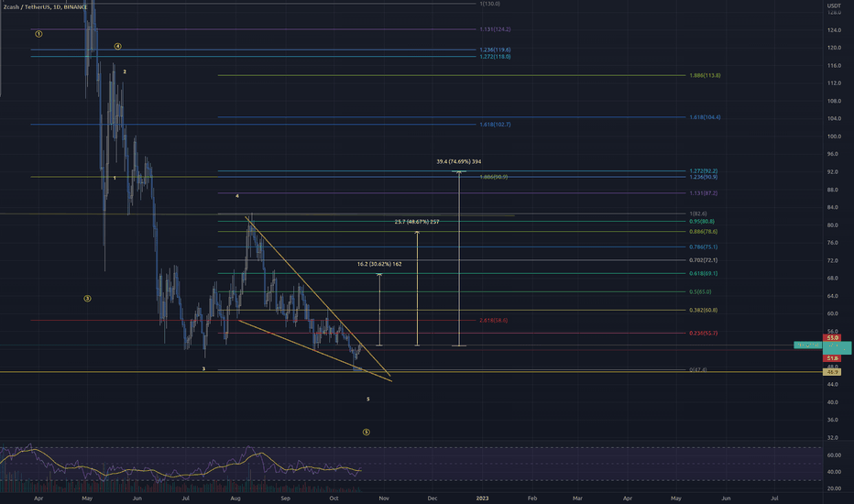Select the 1.236(119.6) Fibonacci label
This screenshot has height=504, width=854.
coord(495,49)
